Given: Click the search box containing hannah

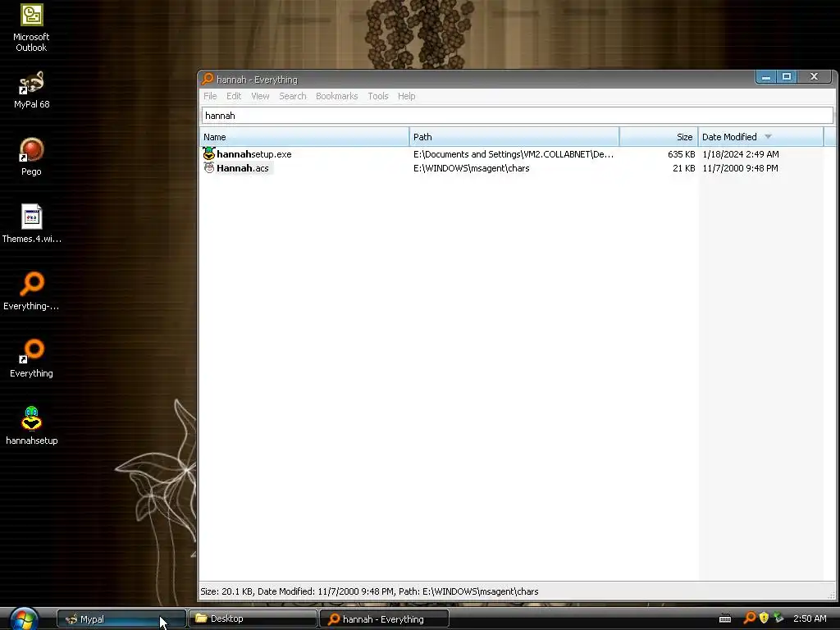Looking at the screenshot, I should [x=517, y=115].
